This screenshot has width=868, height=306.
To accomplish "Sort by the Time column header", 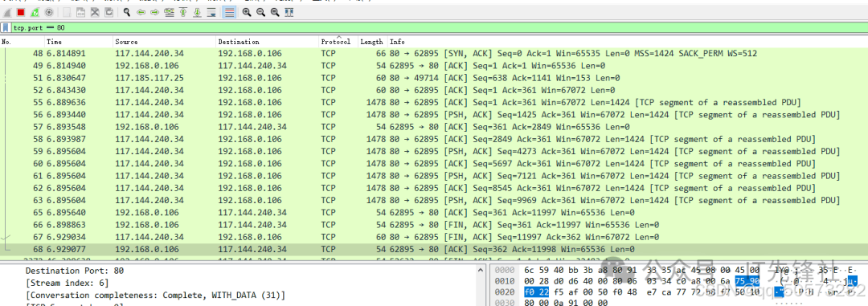I will click(x=79, y=42).
